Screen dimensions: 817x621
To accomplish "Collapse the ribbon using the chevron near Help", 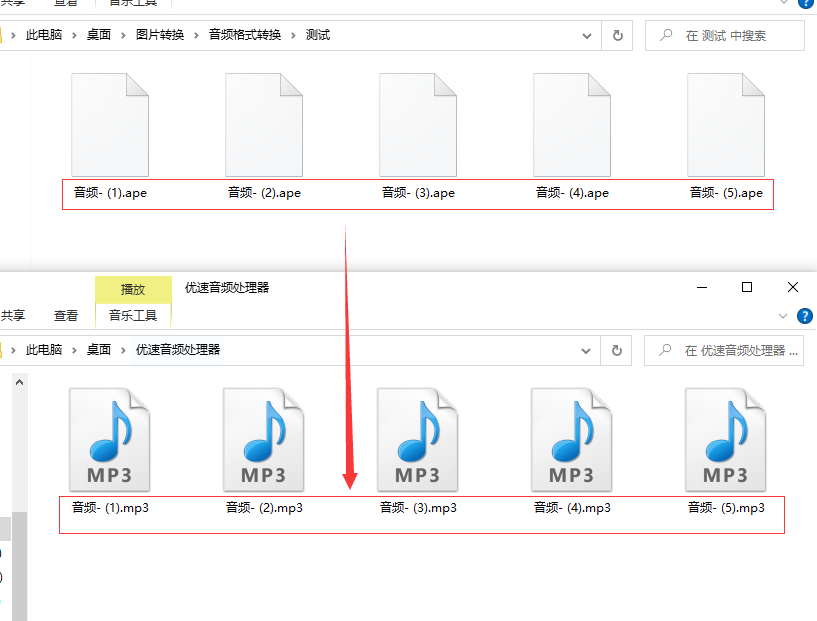I will point(784,316).
